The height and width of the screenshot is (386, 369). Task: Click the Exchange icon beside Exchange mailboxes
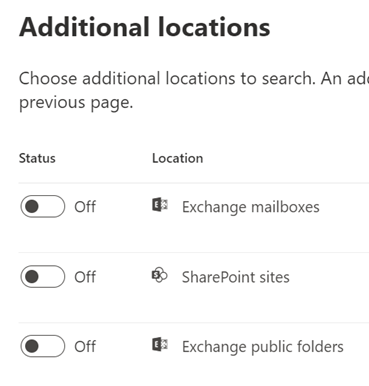coord(160,205)
